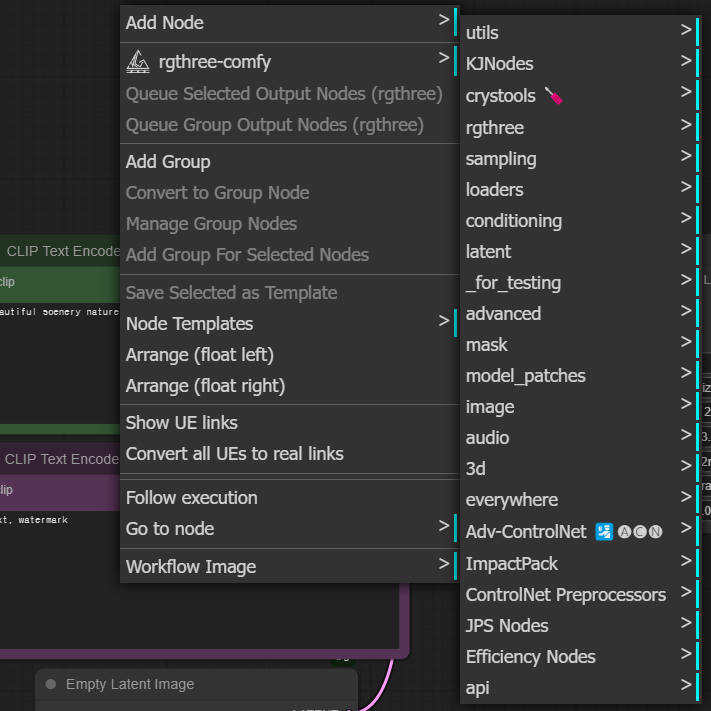Choose Arrange (float left)

tap(290, 355)
